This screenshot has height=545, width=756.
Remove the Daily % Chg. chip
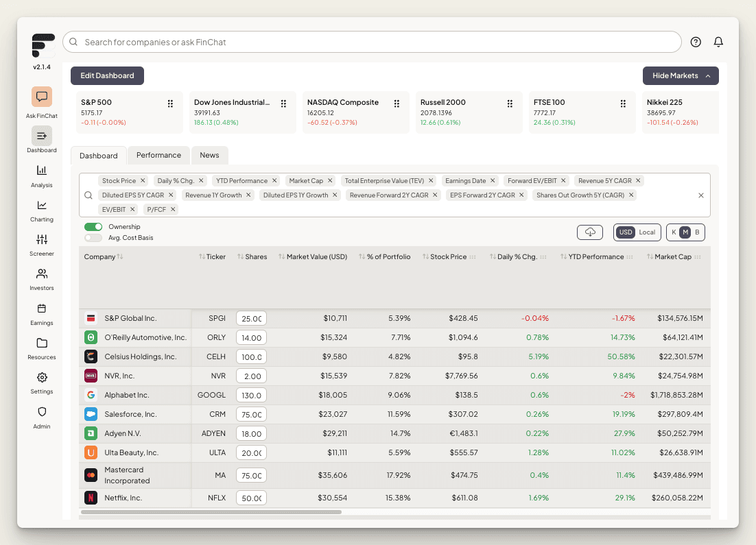(201, 181)
